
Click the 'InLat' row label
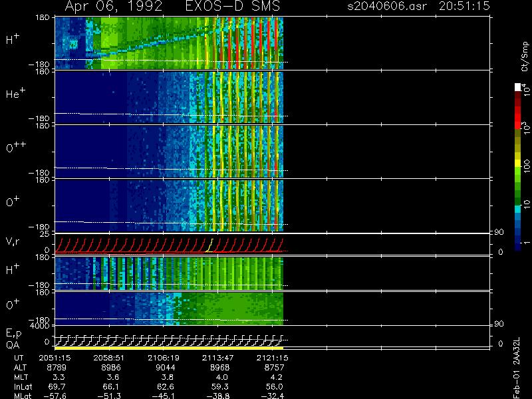(23, 387)
